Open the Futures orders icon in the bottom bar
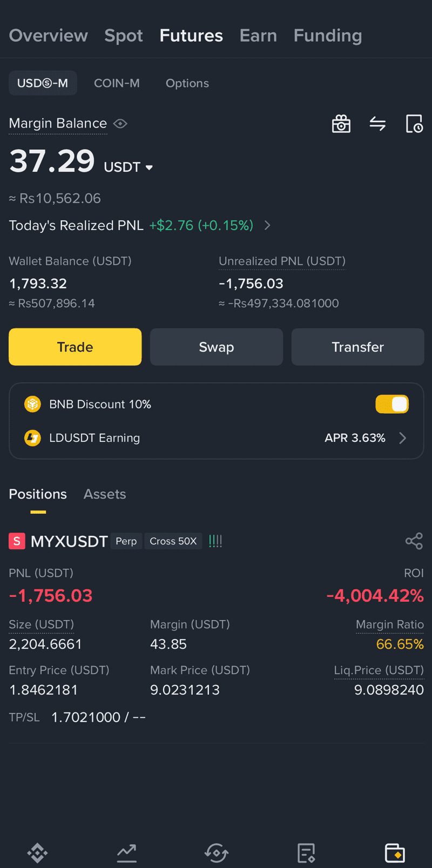 click(306, 853)
